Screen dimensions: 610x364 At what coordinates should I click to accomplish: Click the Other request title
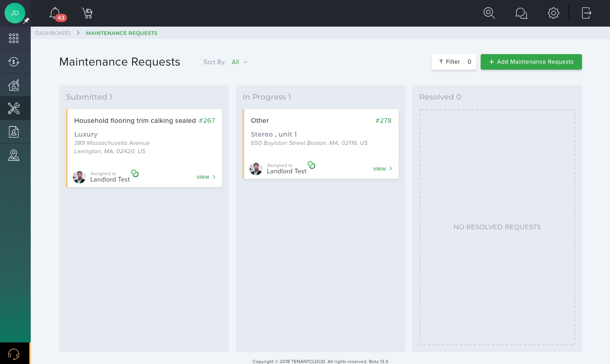click(x=260, y=121)
